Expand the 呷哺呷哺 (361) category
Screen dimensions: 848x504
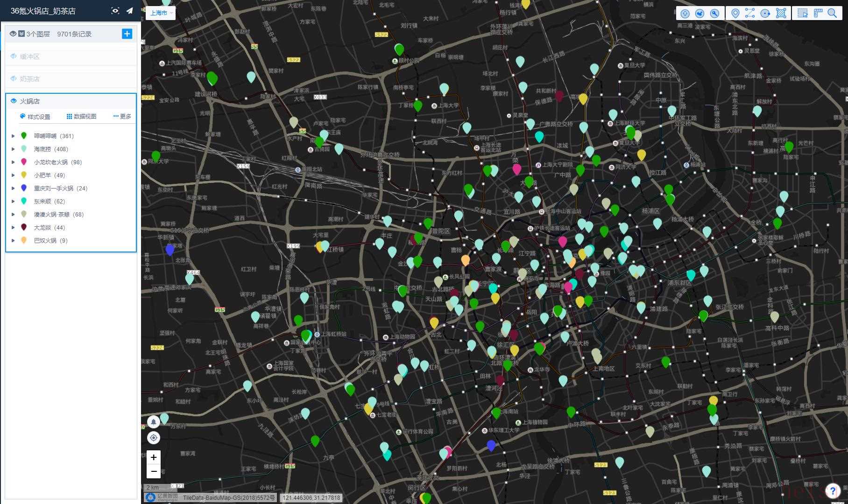click(x=13, y=136)
